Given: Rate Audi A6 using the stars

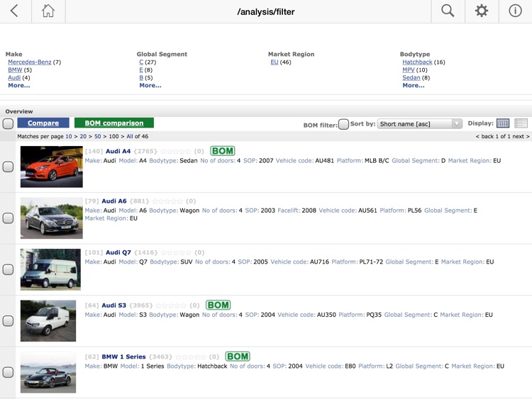Looking at the screenshot, I should click(x=167, y=201).
